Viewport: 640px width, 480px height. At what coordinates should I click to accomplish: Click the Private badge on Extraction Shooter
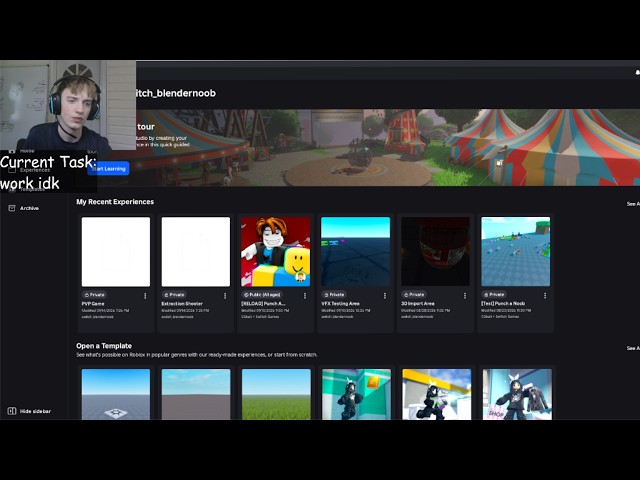[x=175, y=295]
